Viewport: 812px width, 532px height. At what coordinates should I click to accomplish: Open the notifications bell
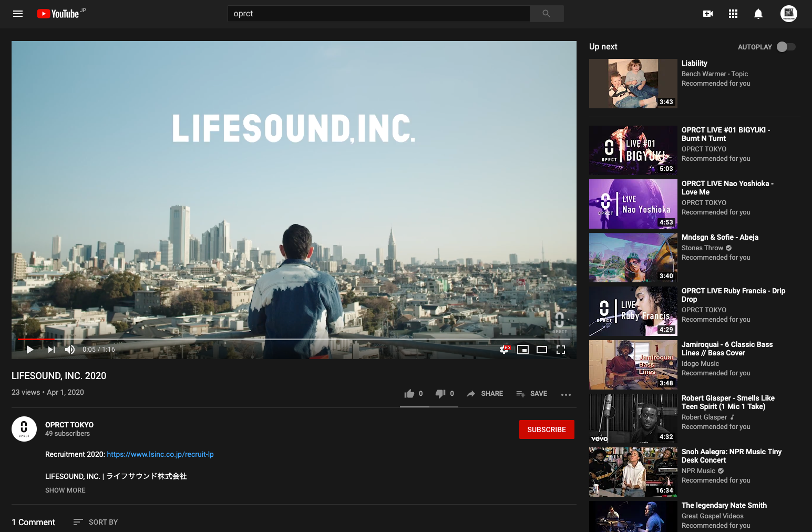[758, 14]
